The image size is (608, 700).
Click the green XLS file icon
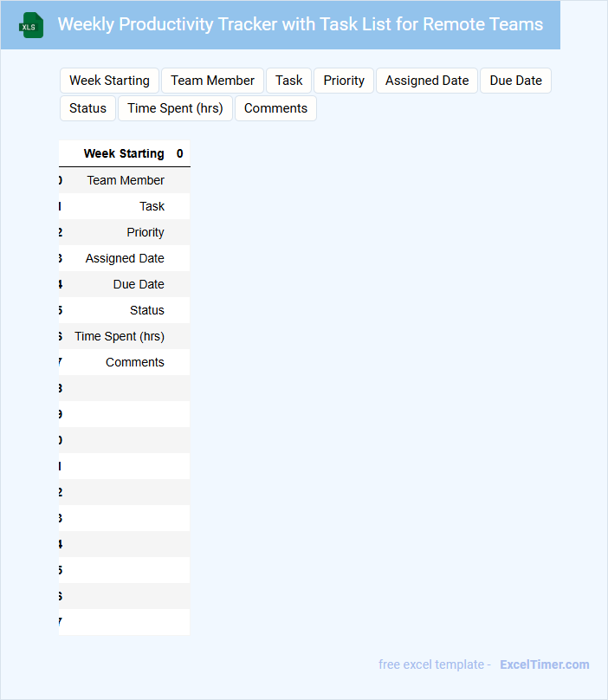(31, 25)
